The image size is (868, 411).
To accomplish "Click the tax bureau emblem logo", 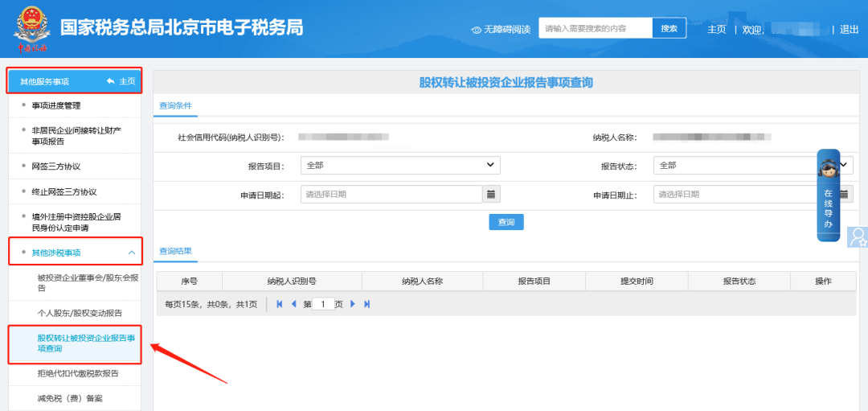I will tap(31, 27).
